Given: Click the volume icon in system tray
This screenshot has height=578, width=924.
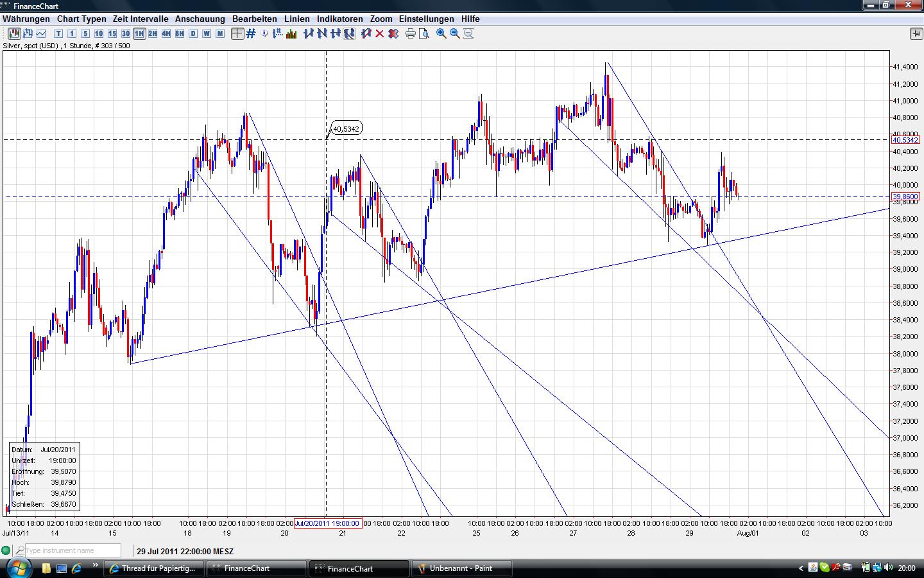Looking at the screenshot, I should coord(889,568).
